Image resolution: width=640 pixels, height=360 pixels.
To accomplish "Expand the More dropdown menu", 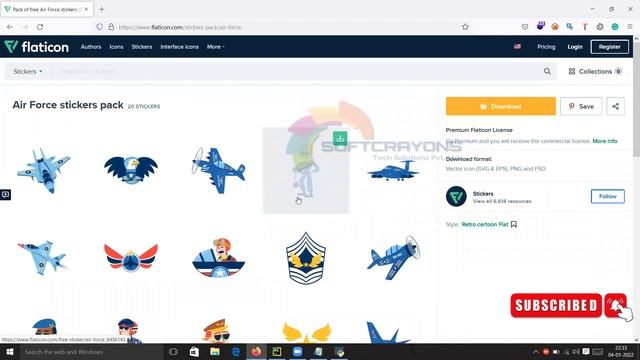I will [215, 47].
